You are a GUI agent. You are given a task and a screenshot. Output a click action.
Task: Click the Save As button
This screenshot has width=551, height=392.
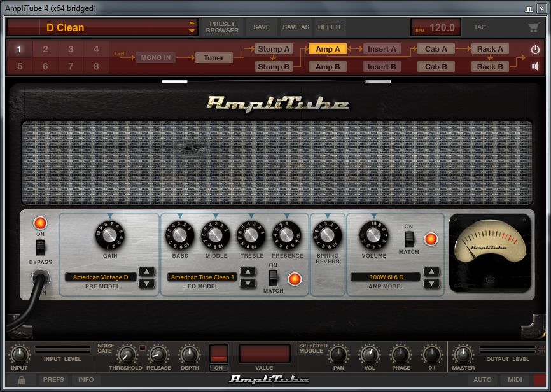coord(296,27)
